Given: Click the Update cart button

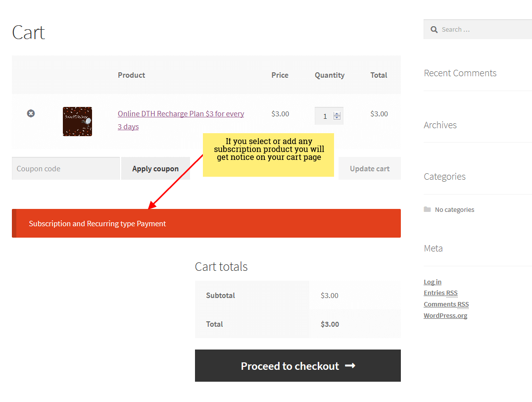Looking at the screenshot, I should click(369, 168).
